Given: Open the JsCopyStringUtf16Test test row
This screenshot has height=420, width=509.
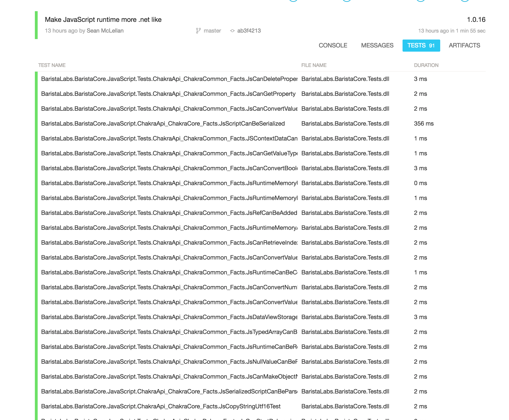Looking at the screenshot, I should click(260, 406).
